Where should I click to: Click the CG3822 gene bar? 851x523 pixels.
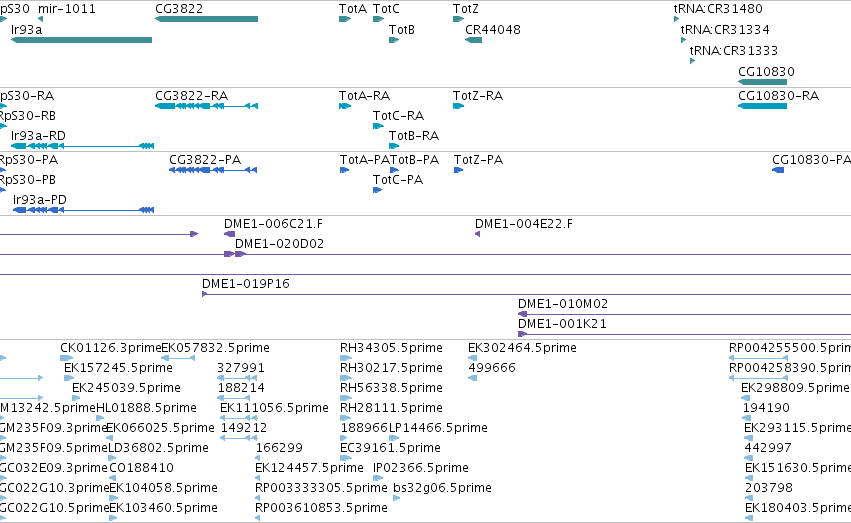pyautogui.click(x=206, y=19)
